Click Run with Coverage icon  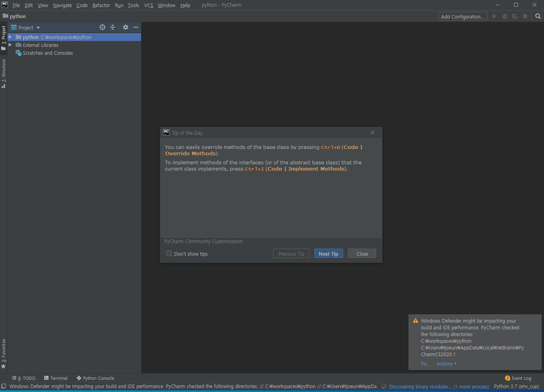point(515,16)
